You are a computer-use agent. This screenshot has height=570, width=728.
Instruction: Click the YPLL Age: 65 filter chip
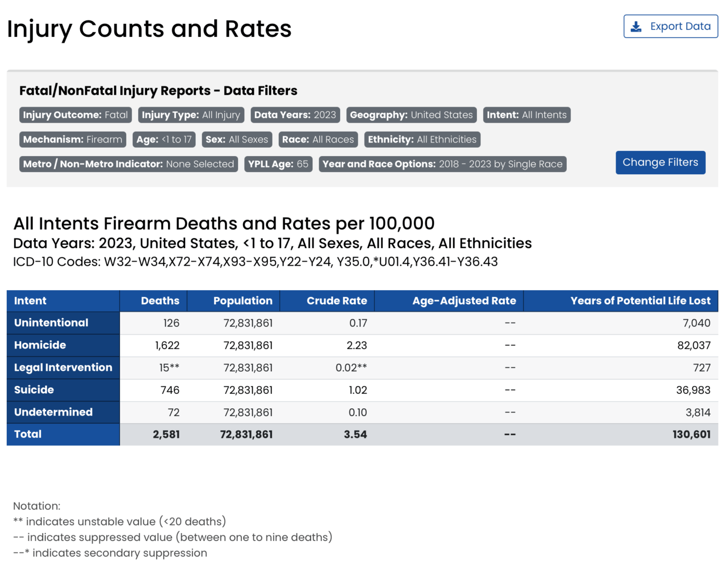[278, 164]
